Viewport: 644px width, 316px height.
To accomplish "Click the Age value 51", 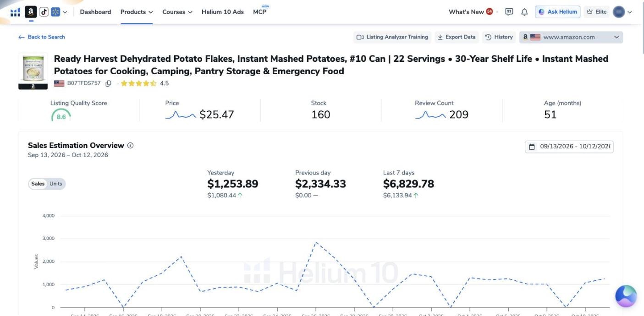I will (x=550, y=114).
